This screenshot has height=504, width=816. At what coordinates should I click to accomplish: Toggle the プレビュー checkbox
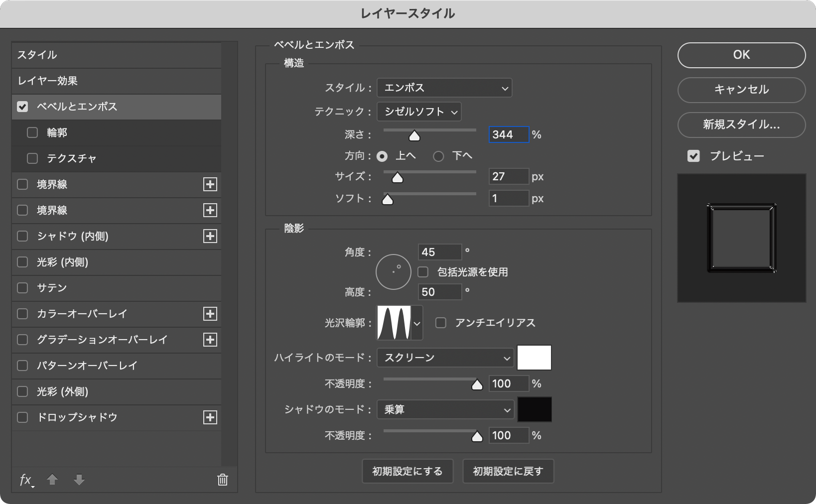tap(693, 156)
